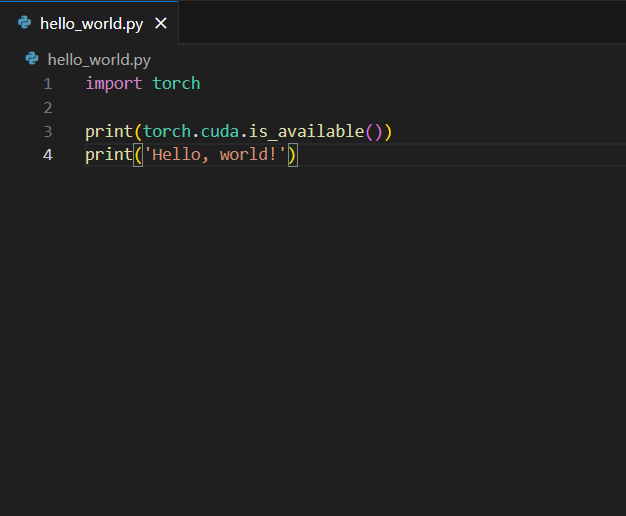Click the highlighted closing parenthesis on line 4
Viewport: 626px width, 516px height.
[293, 155]
